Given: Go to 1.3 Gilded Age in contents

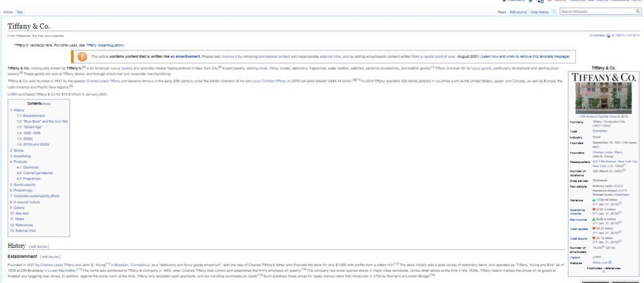Looking at the screenshot, I should pyautogui.click(x=30, y=127).
